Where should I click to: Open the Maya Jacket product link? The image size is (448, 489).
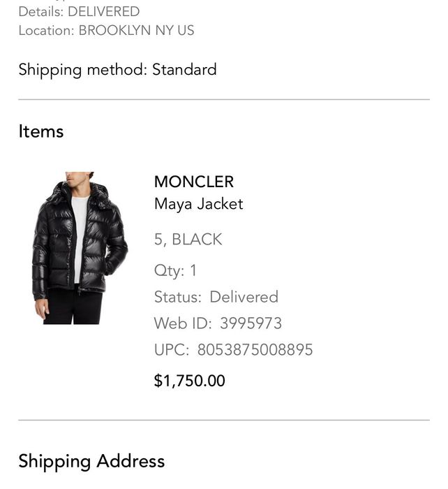(198, 204)
